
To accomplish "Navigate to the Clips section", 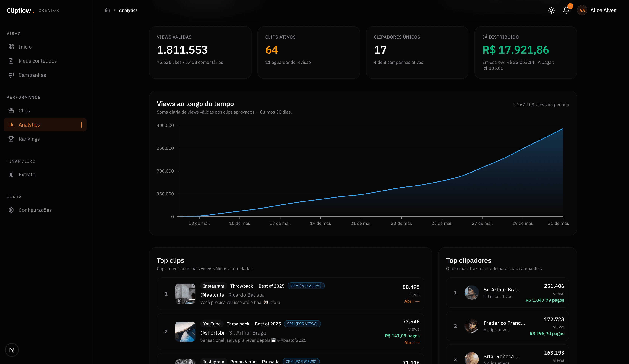I will [45, 110].
